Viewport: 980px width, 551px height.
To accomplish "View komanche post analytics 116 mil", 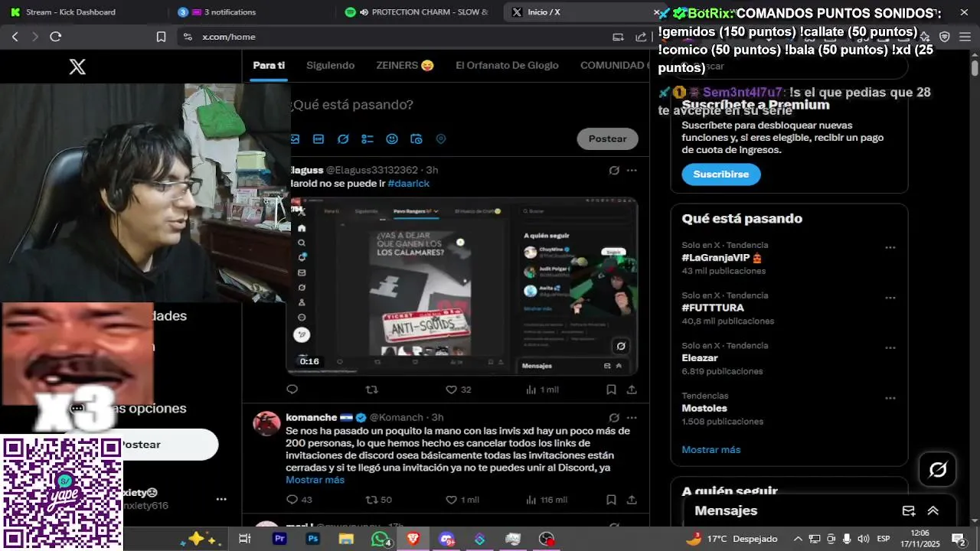I will coord(547,500).
